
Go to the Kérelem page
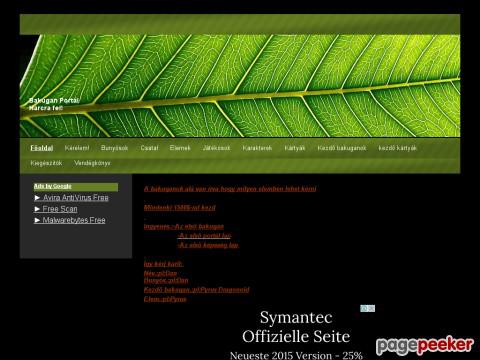[77, 148]
